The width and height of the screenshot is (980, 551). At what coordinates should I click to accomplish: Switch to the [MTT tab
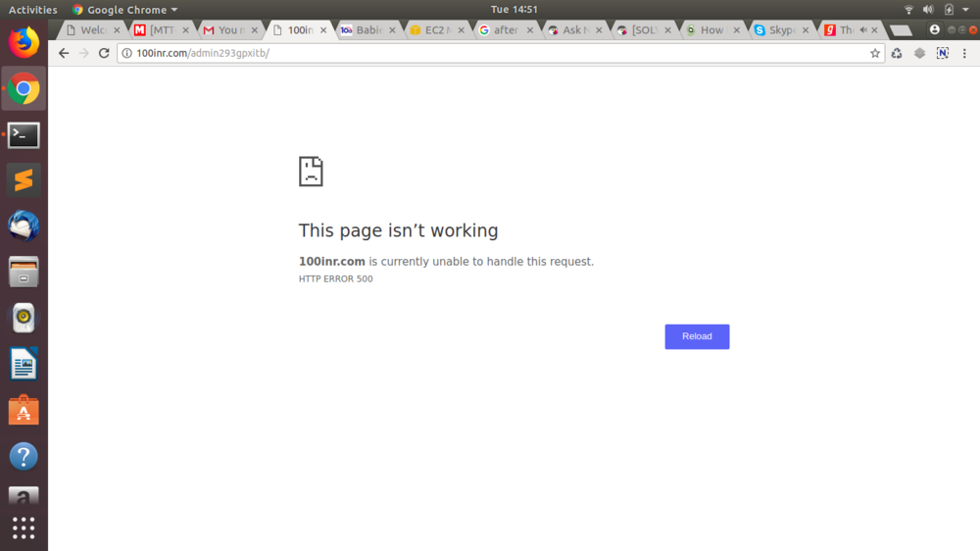click(x=162, y=30)
